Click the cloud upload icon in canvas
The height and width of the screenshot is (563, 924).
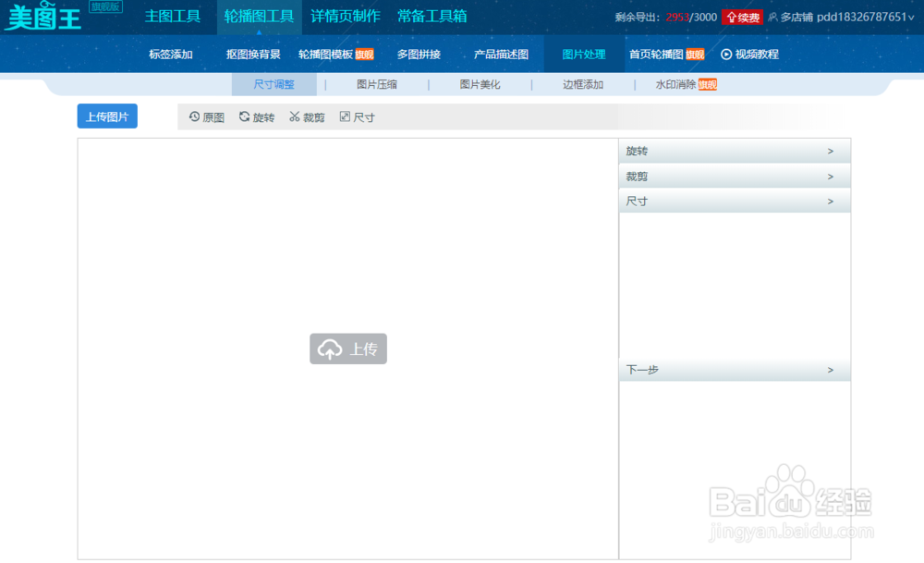click(x=331, y=348)
